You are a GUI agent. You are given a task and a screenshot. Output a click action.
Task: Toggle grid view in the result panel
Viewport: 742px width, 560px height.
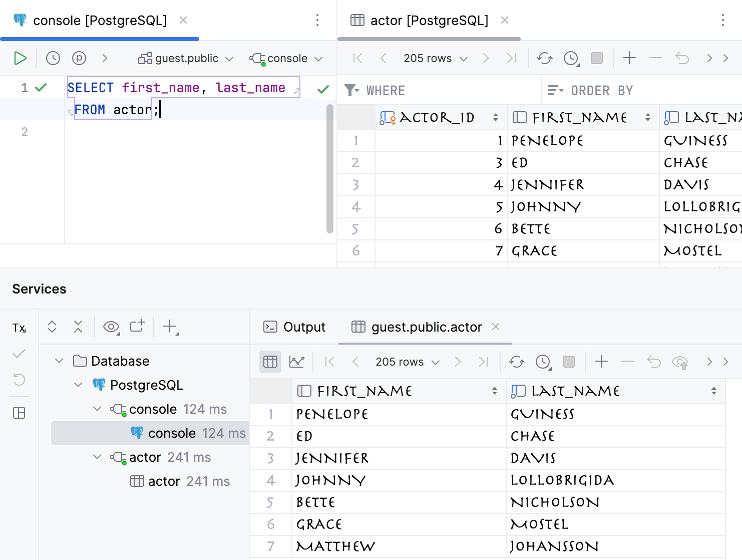tap(270, 361)
